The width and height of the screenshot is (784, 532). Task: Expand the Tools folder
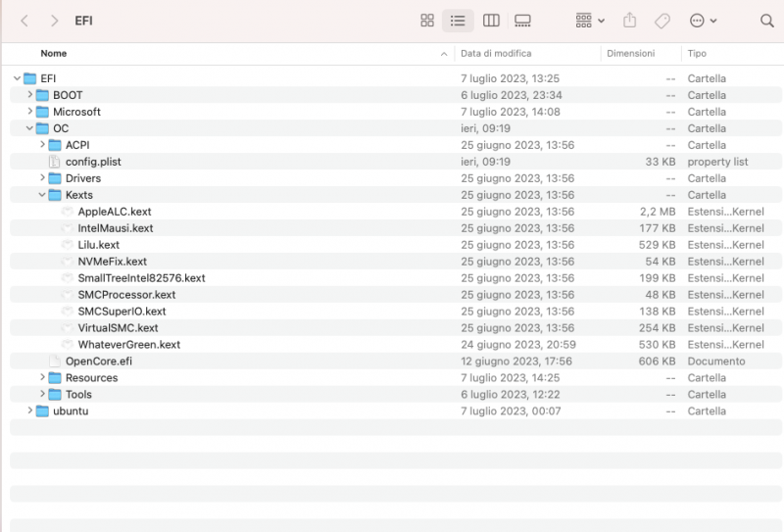tap(42, 394)
